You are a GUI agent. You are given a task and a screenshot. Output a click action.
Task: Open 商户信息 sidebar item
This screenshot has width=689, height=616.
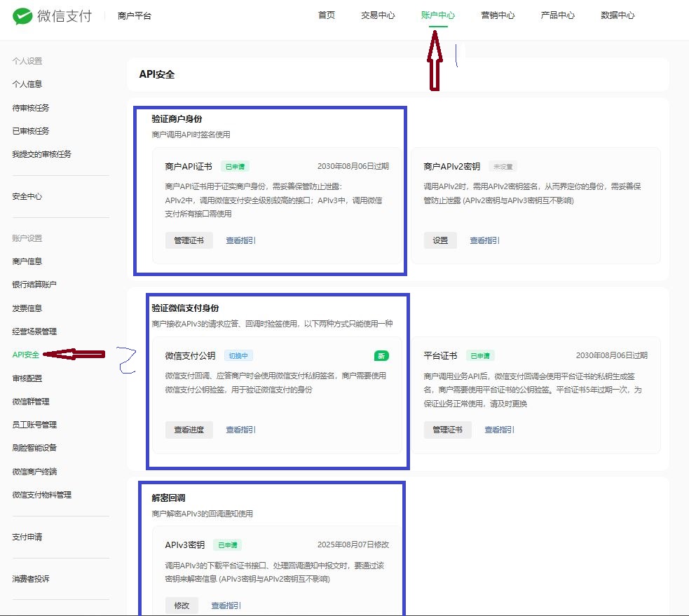27,261
